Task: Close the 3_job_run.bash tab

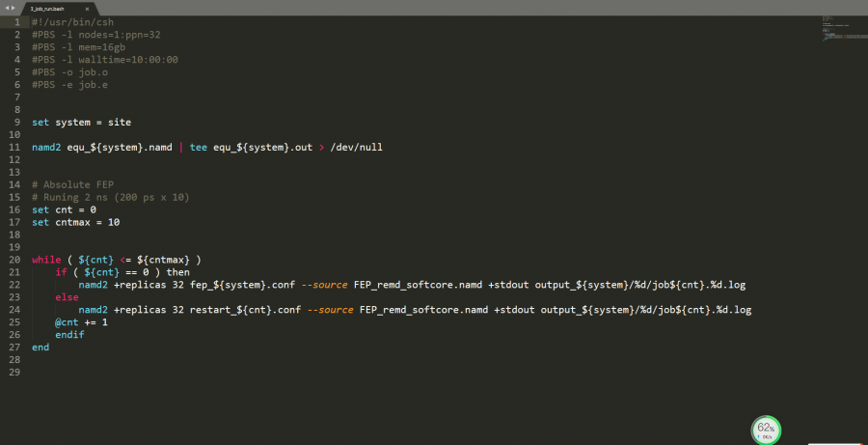Action: (87, 8)
